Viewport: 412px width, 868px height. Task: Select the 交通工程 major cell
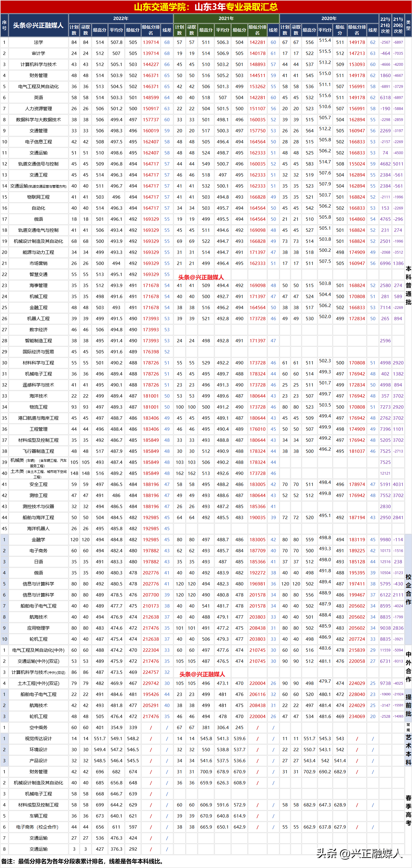point(39,175)
